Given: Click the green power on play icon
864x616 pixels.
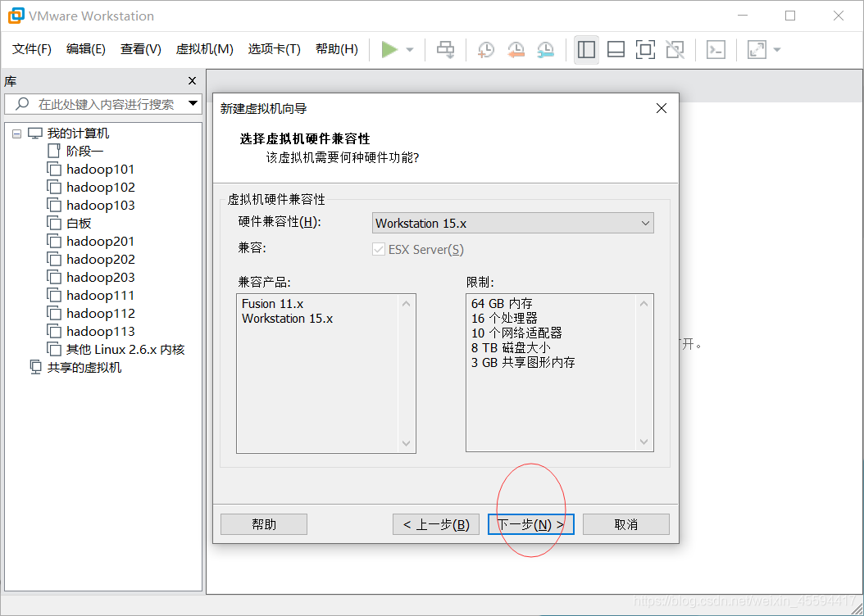Looking at the screenshot, I should coord(389,49).
